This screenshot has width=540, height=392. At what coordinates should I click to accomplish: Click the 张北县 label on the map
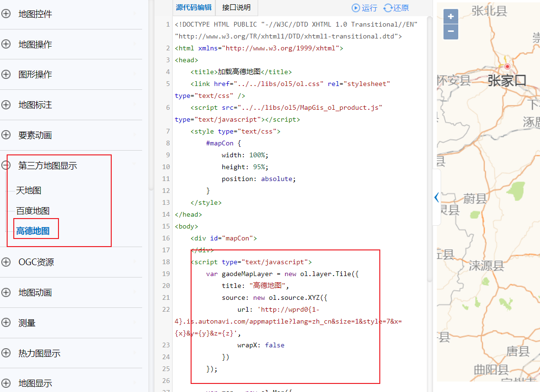(x=490, y=11)
